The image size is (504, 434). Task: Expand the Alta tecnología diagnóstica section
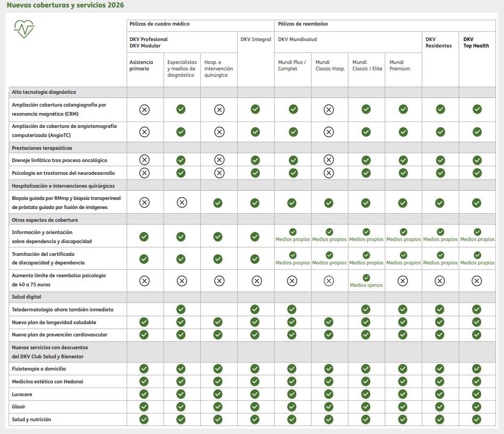click(44, 92)
